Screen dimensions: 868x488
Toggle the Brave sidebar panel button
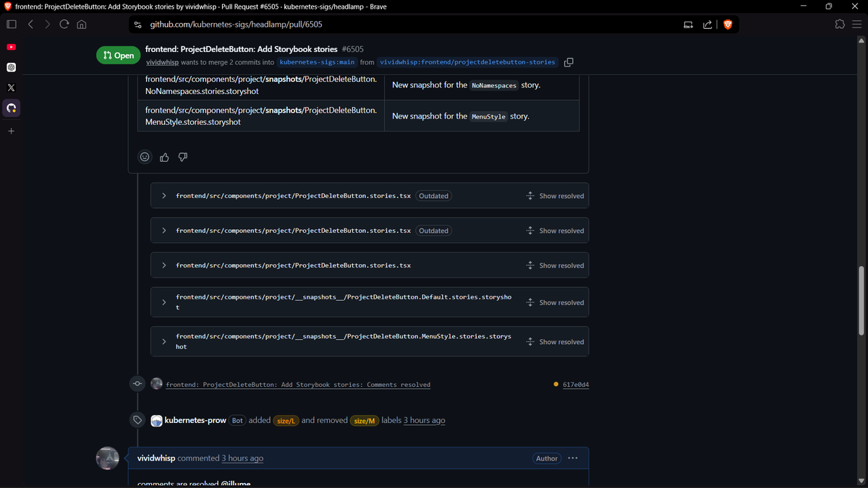tap(11, 25)
